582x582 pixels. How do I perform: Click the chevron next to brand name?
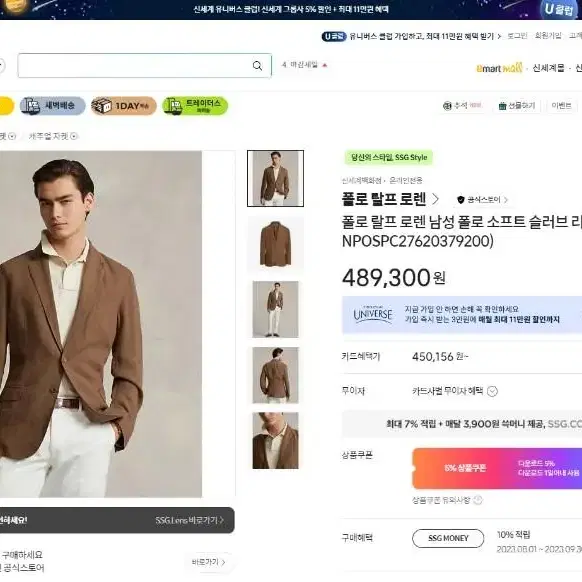[436, 199]
